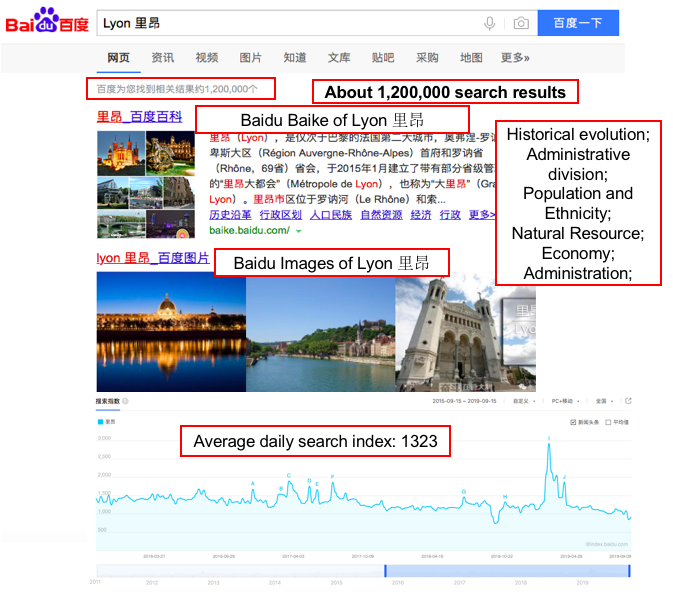Click news marker F on the chart
673x592 pixels.
(333, 477)
